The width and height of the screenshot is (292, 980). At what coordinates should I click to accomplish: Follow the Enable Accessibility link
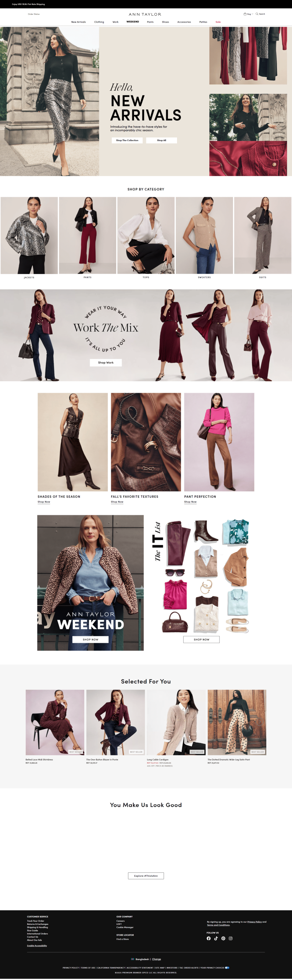point(37,946)
